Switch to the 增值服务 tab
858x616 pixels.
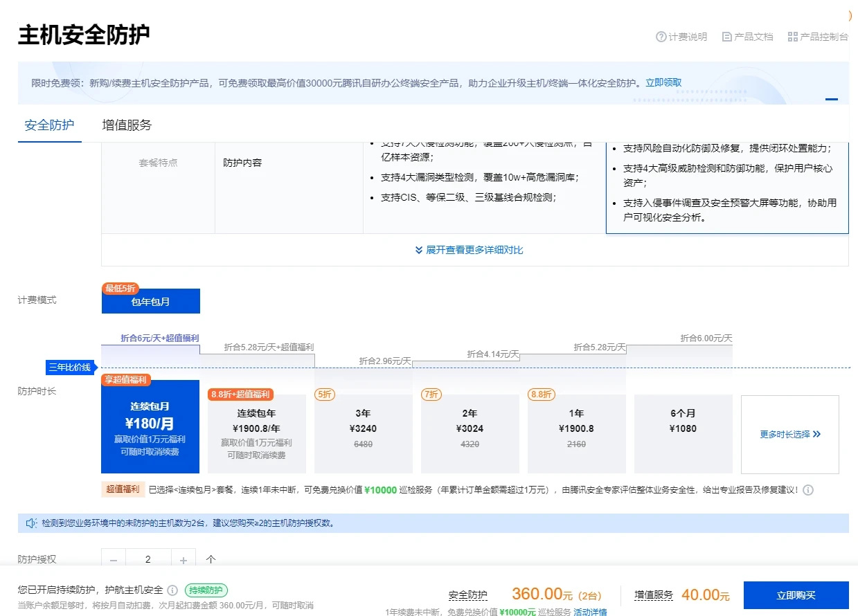(127, 125)
